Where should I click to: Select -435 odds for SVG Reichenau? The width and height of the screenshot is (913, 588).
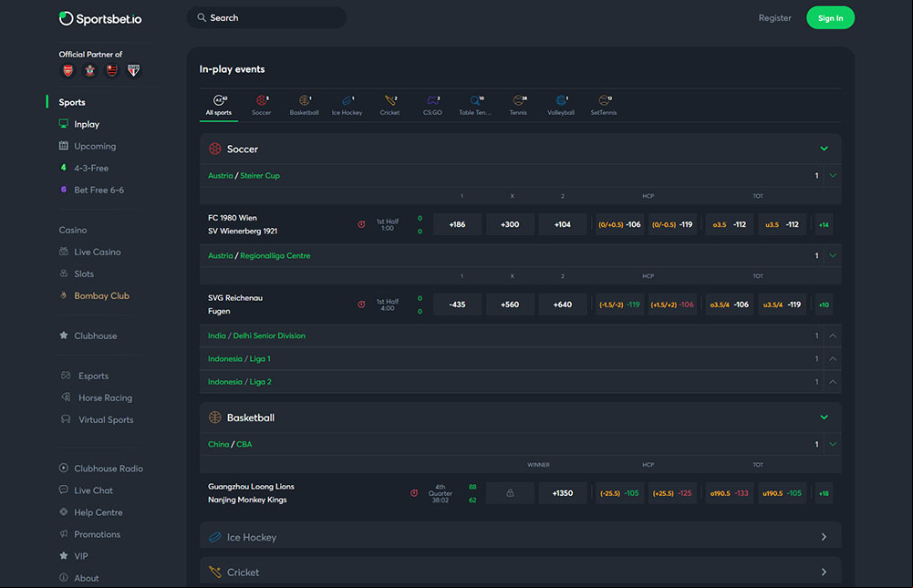pyautogui.click(x=457, y=304)
